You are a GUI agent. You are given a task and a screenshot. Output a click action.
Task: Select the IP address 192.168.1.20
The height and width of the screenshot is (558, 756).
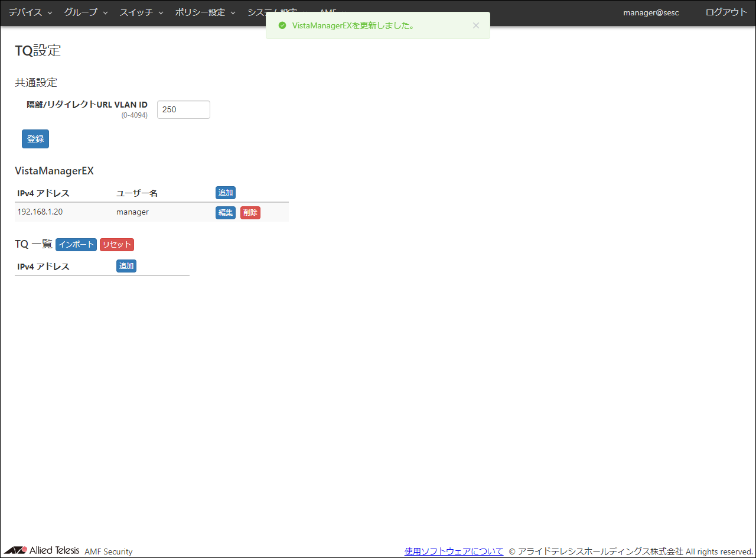40,212
